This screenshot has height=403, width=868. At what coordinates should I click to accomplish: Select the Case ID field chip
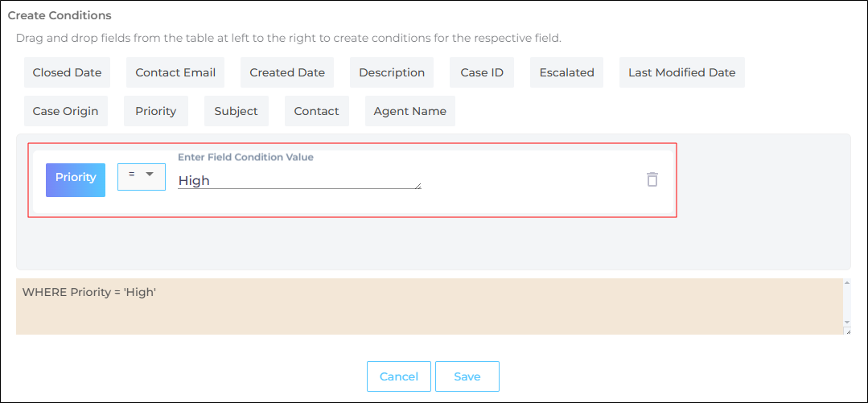click(x=482, y=72)
